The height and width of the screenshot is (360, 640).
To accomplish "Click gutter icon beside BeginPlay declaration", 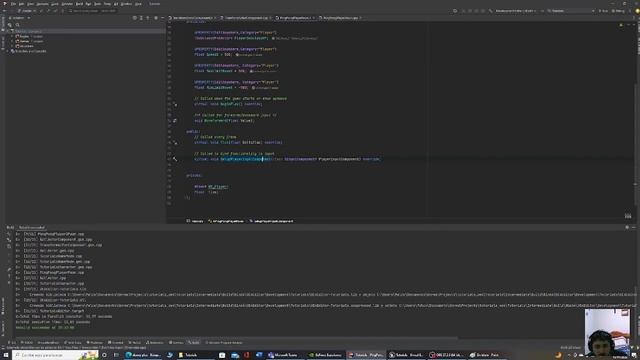I will (175, 104).
